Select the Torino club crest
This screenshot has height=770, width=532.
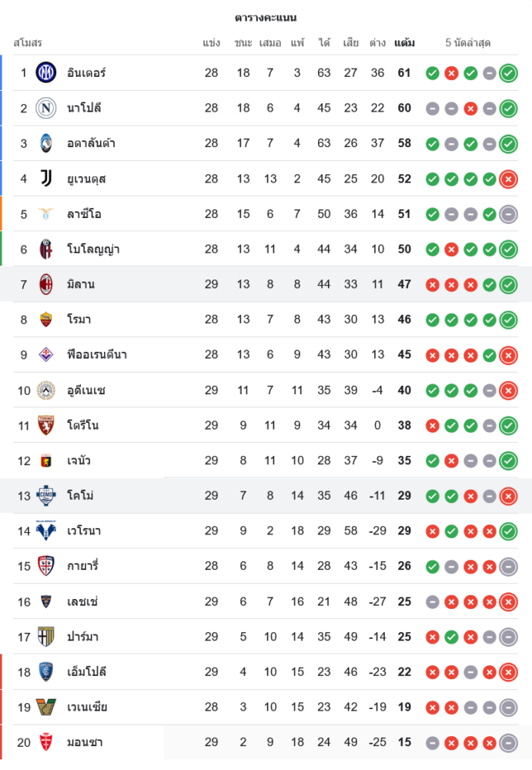tap(46, 425)
